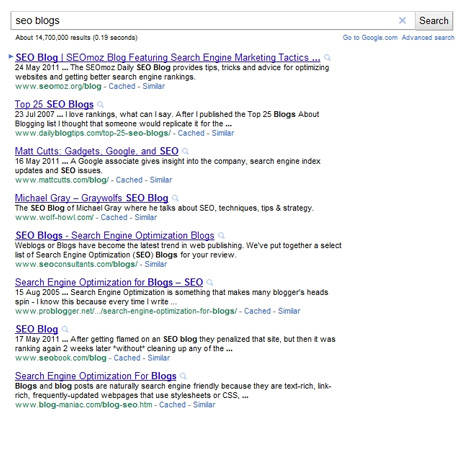Click magnifier icon beside 'Top 25 SEO Blogs'
The height and width of the screenshot is (463, 467).
[100, 105]
